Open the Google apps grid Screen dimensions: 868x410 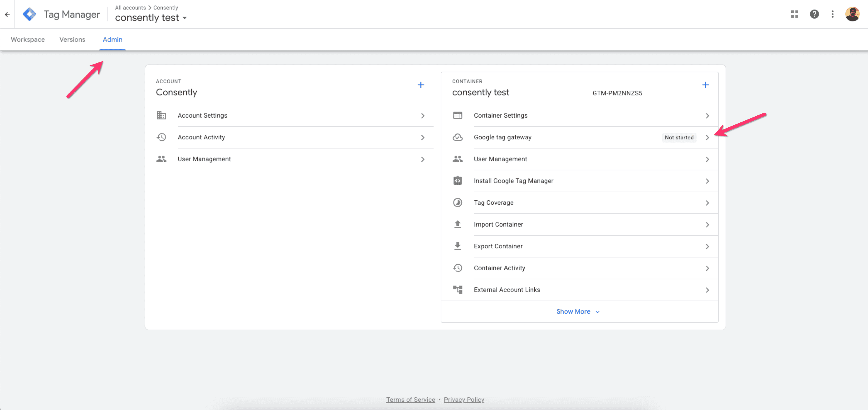click(794, 14)
